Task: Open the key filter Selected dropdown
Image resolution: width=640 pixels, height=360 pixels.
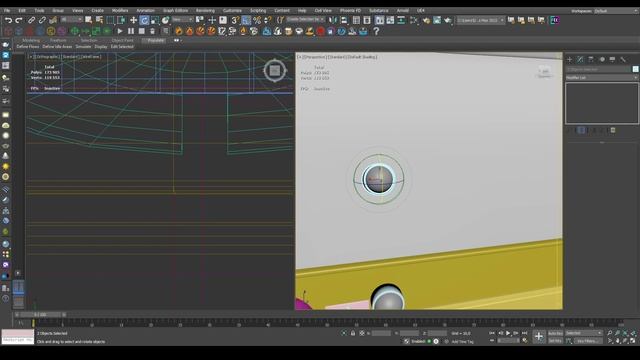Action: [x=584, y=333]
